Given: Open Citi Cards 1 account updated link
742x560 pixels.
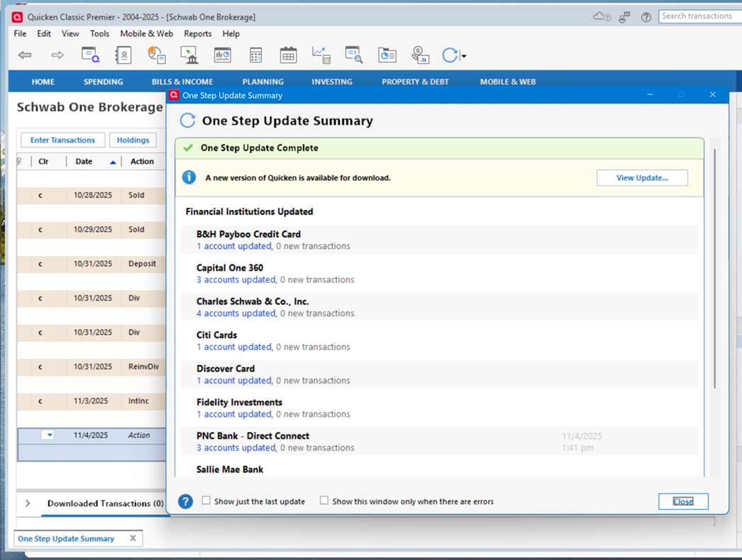Looking at the screenshot, I should pyautogui.click(x=234, y=347).
